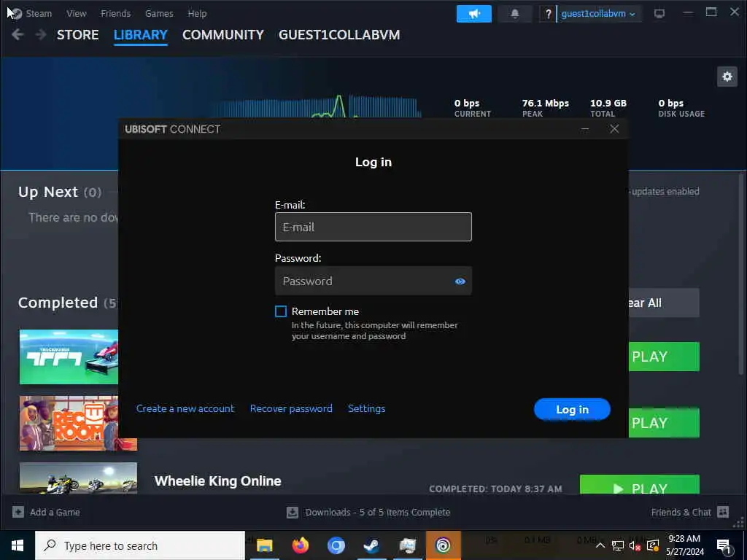This screenshot has height=560, width=747.
Task: Switch to the LIBRARY tab
Action: tap(141, 35)
